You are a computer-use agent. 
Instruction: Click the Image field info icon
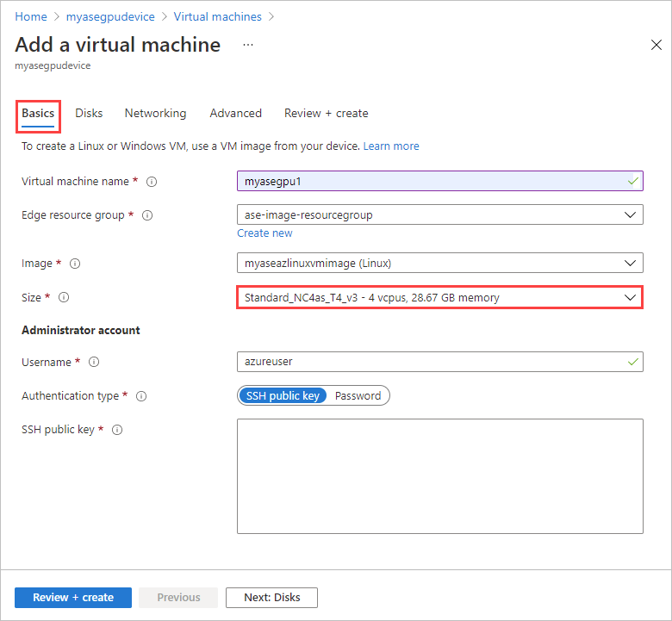(75, 264)
